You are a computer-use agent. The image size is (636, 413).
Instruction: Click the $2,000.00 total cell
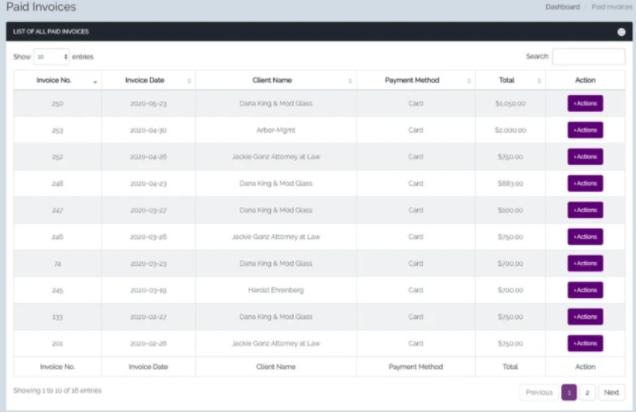pos(510,130)
